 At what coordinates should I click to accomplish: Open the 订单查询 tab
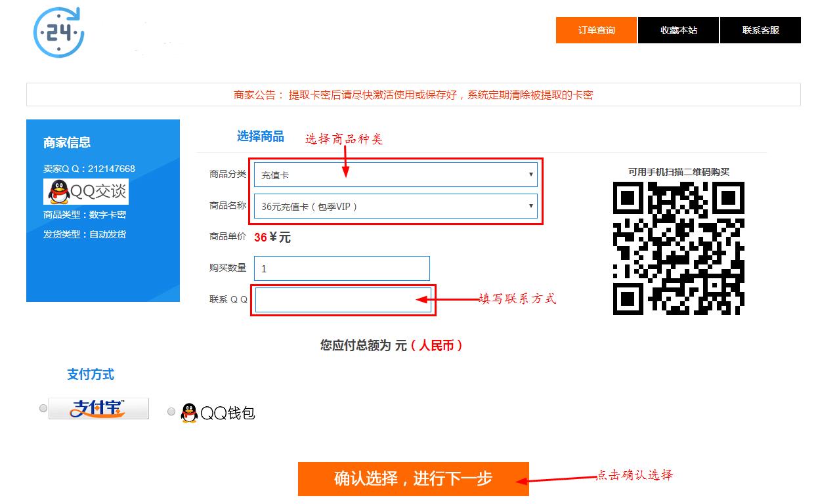pos(596,30)
